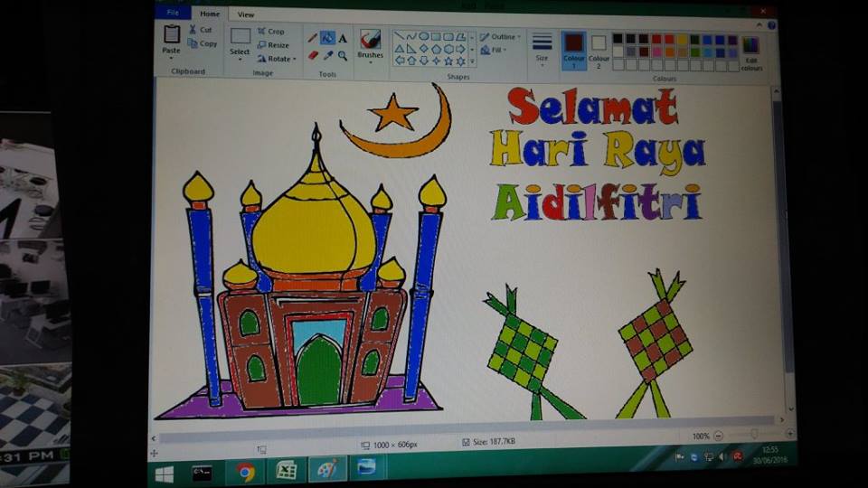The height and width of the screenshot is (488, 868).
Task: Choose the Polygon shape
Action: pos(460,36)
